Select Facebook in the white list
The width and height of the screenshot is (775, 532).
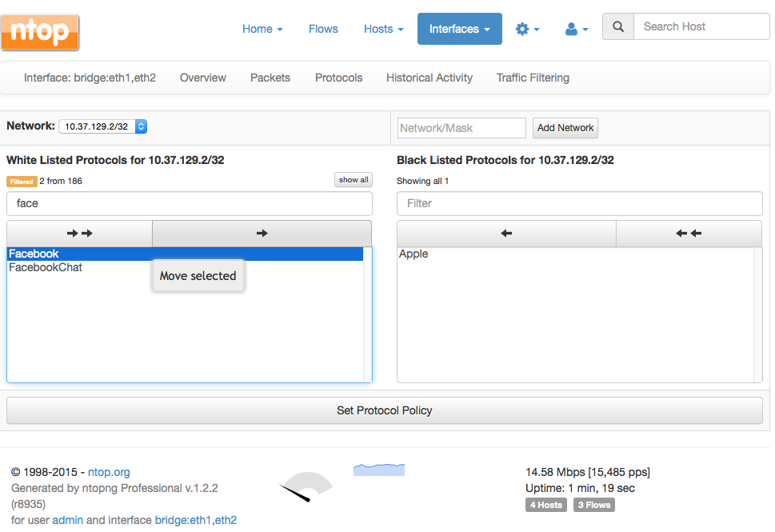click(x=186, y=254)
